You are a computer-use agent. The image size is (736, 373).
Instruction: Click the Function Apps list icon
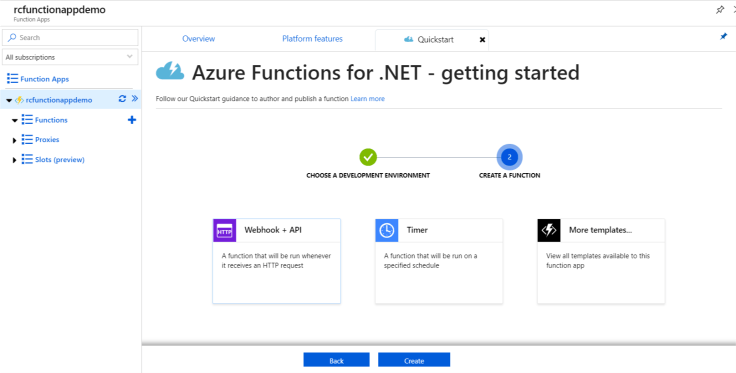pos(12,79)
